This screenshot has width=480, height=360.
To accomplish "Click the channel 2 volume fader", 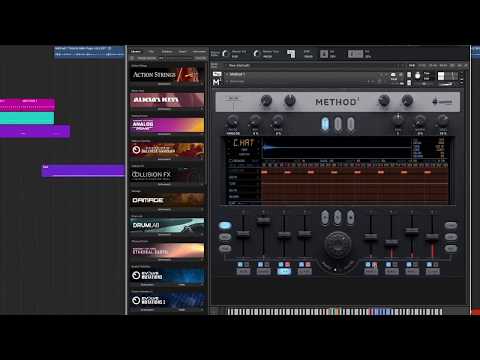I will click(x=263, y=221).
